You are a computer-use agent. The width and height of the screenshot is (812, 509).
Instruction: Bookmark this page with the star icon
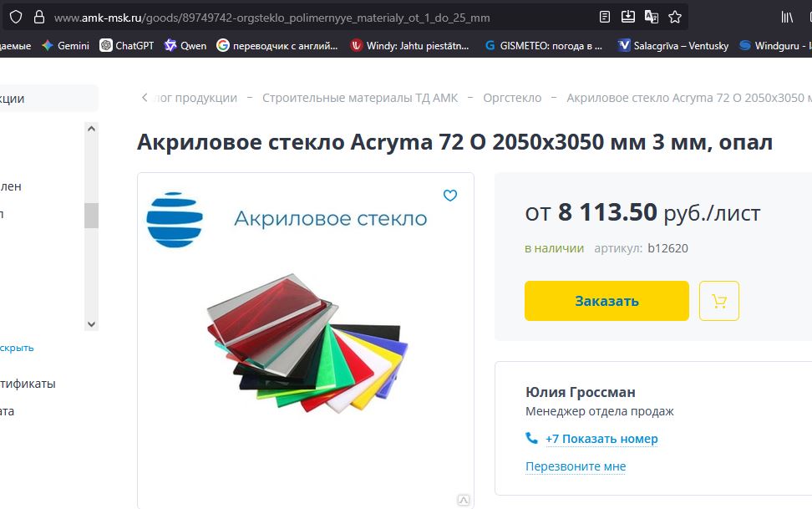click(675, 17)
